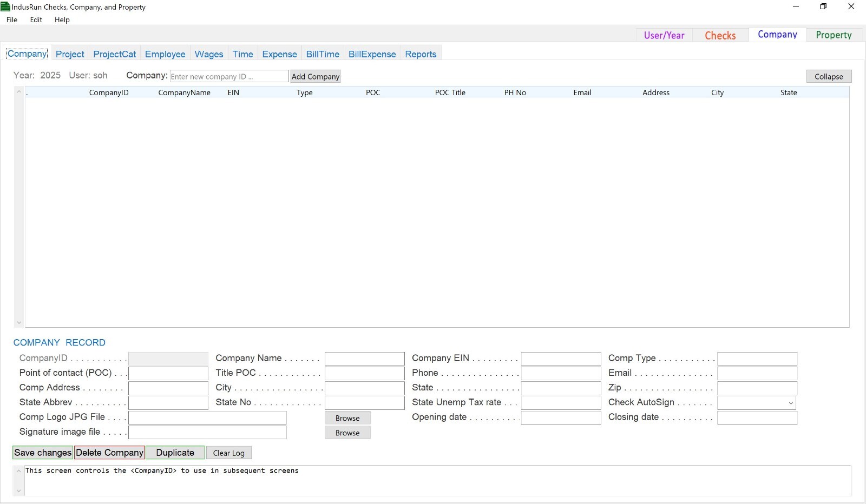Open the ProjectCat sub-tab
Viewport: 866px width, 504px height.
[x=115, y=54]
